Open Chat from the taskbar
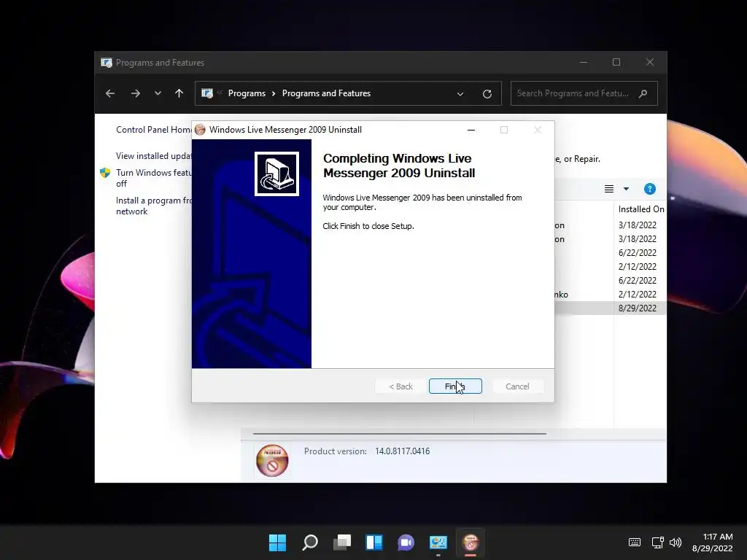 [x=406, y=542]
